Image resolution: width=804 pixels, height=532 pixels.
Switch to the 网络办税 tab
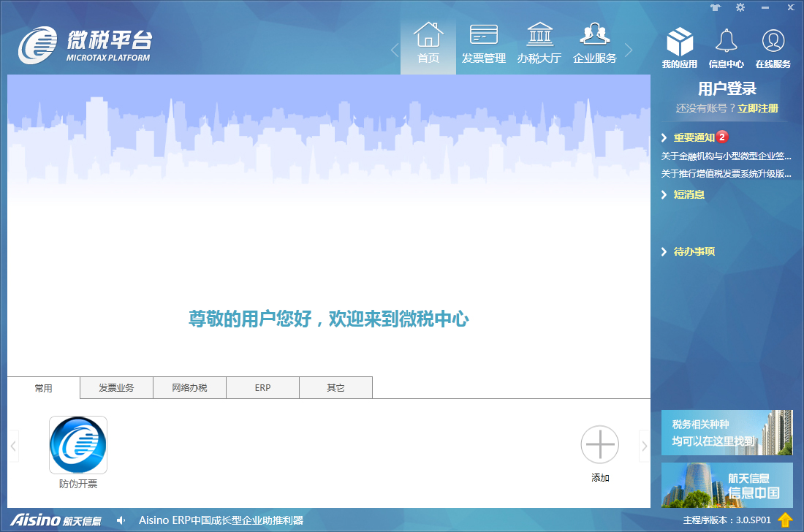click(190, 388)
